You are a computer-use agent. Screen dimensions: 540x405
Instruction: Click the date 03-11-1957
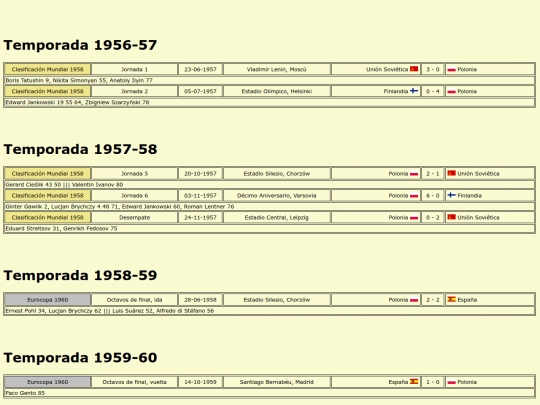click(200, 196)
